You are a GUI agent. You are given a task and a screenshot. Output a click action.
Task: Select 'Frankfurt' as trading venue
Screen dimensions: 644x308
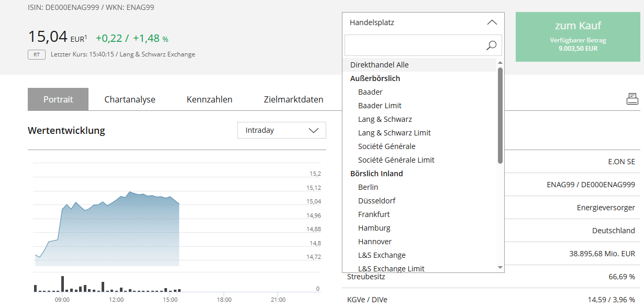coord(374,214)
